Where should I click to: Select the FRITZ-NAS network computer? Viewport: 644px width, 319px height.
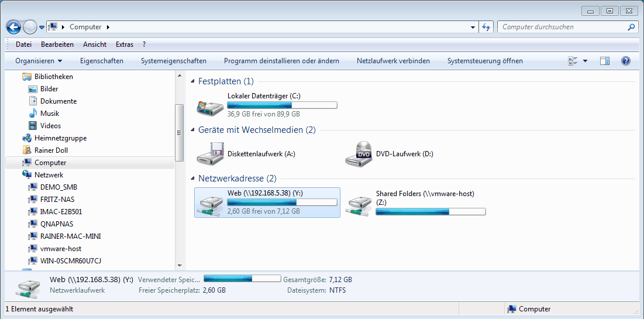(57, 200)
